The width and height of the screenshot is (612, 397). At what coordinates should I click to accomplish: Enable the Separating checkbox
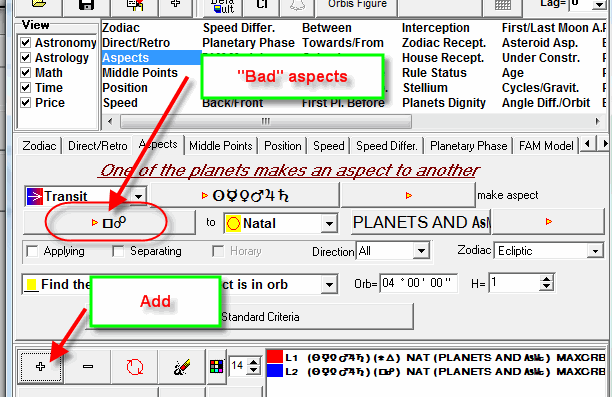(x=118, y=251)
